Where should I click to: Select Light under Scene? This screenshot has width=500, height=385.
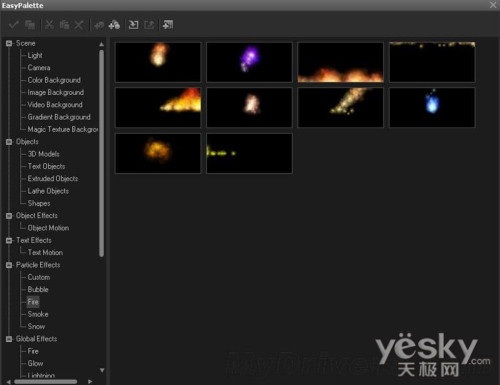(x=35, y=55)
